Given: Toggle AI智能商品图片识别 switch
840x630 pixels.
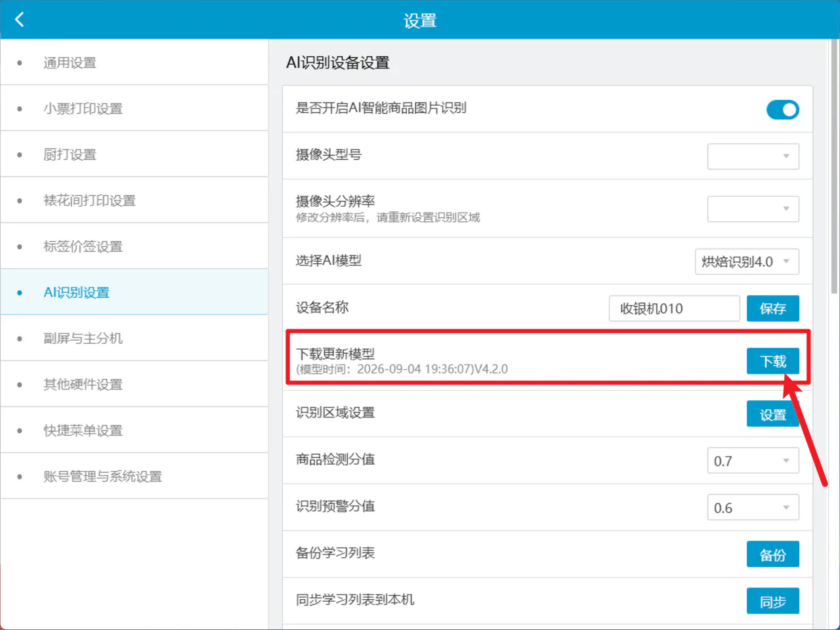Looking at the screenshot, I should click(782, 110).
